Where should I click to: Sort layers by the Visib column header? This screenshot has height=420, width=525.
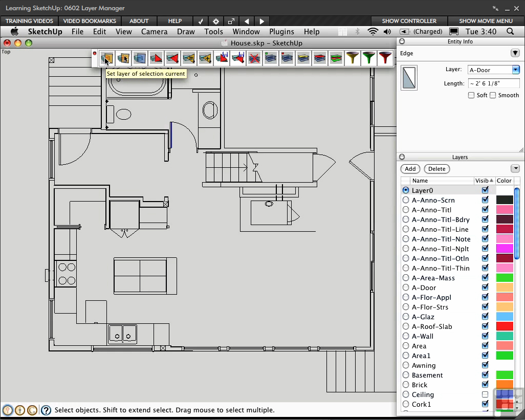point(484,181)
